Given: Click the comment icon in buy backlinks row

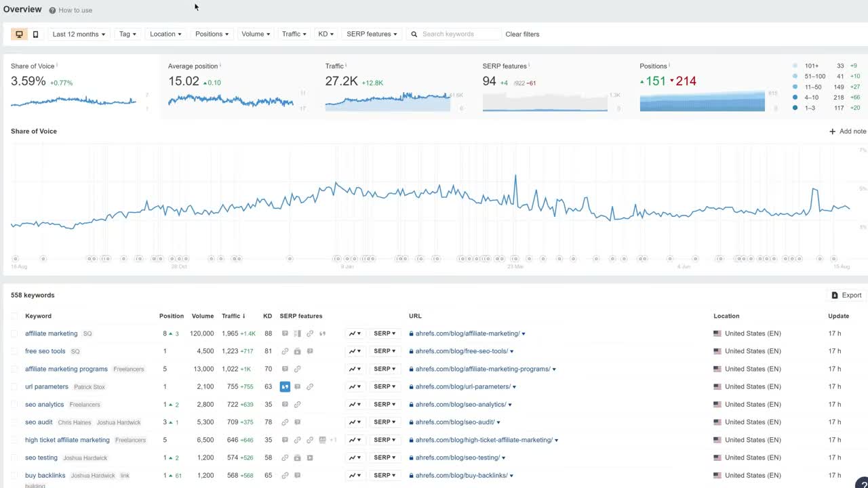Looking at the screenshot, I should click(x=298, y=475).
